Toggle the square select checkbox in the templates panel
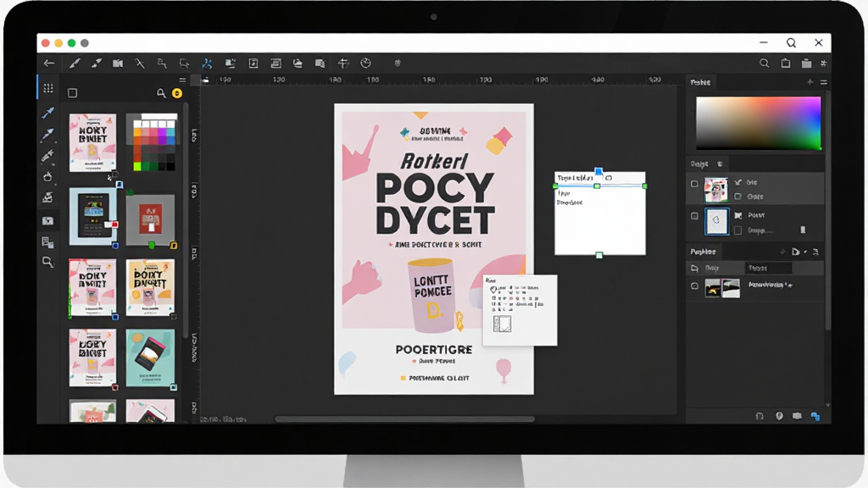This screenshot has width=868, height=488. pos(73,93)
